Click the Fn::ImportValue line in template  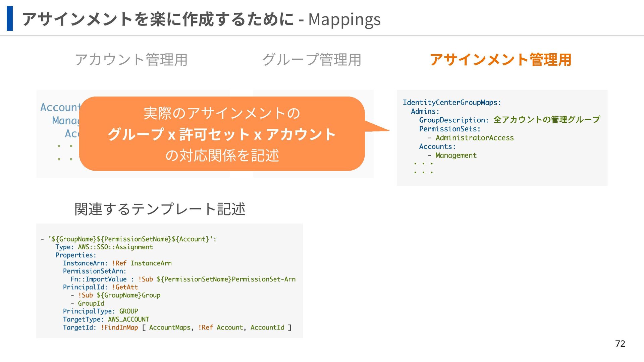coord(183,279)
